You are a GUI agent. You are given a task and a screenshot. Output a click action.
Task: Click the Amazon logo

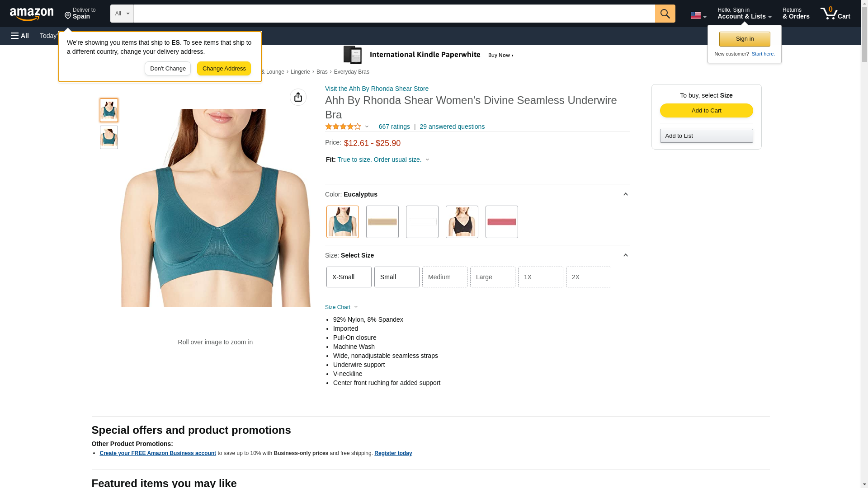pyautogui.click(x=32, y=14)
